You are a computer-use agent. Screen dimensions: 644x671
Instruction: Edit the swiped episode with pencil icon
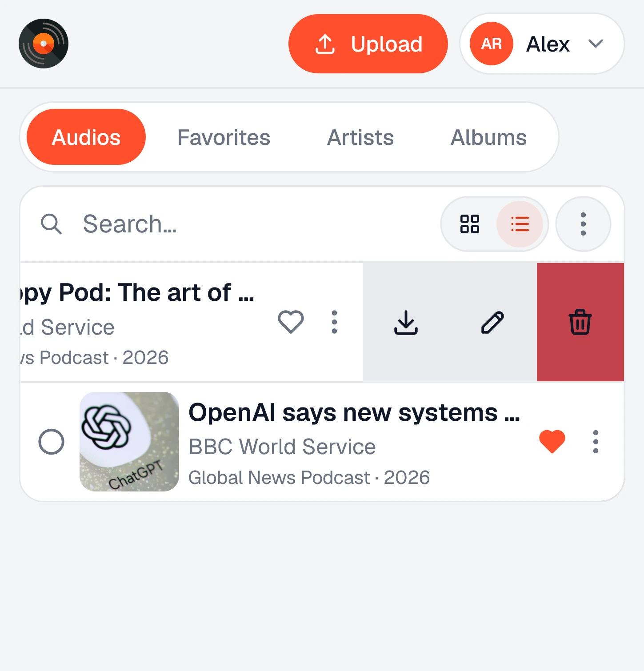[493, 322]
